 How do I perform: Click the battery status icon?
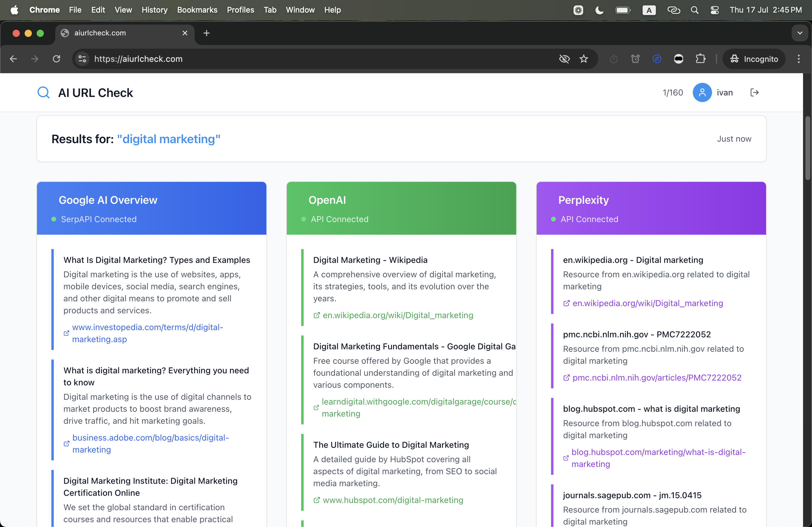click(623, 10)
